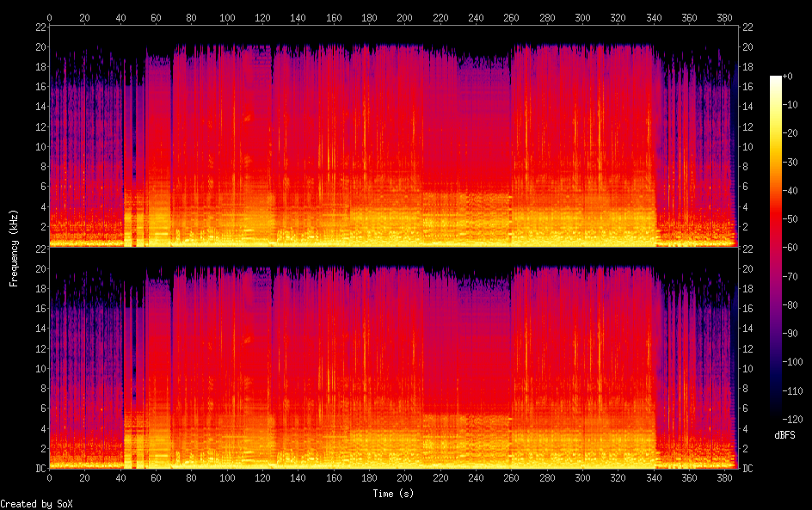Viewport: 812px width, 510px height.
Task: Click the bottom-left "DC" frequency label
Action: click(x=40, y=469)
